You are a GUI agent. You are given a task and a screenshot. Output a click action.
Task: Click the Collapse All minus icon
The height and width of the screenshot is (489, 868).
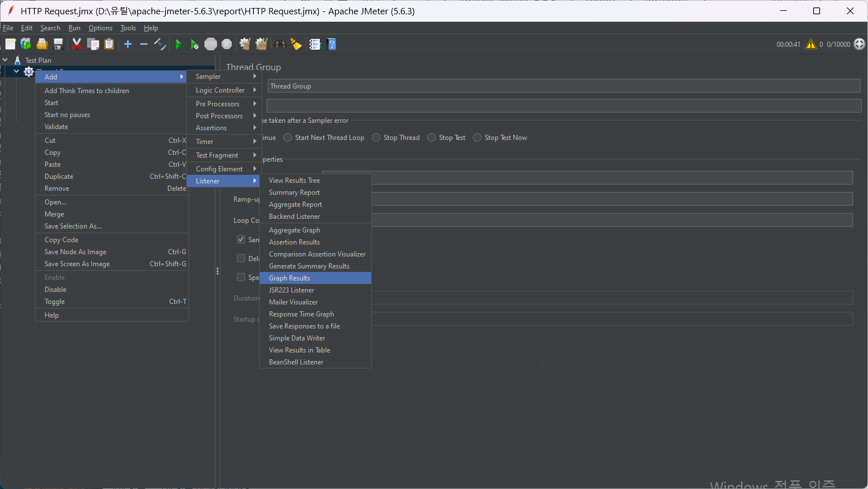144,44
